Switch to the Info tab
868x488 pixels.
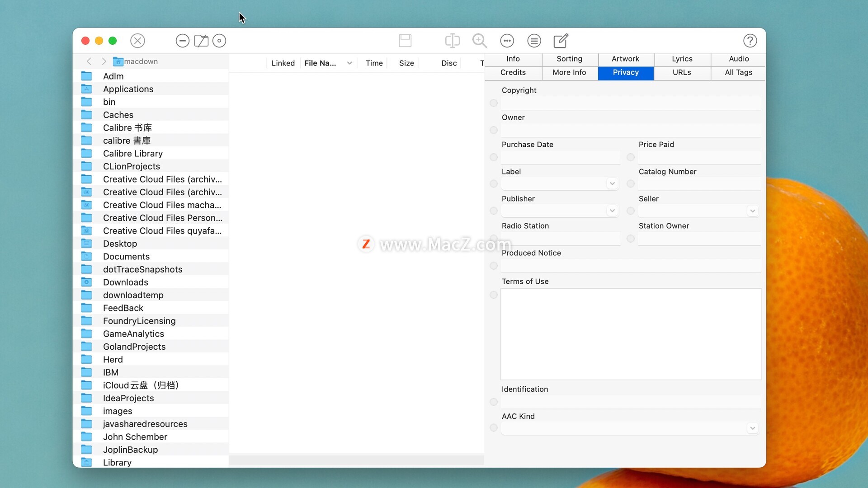[x=513, y=59]
